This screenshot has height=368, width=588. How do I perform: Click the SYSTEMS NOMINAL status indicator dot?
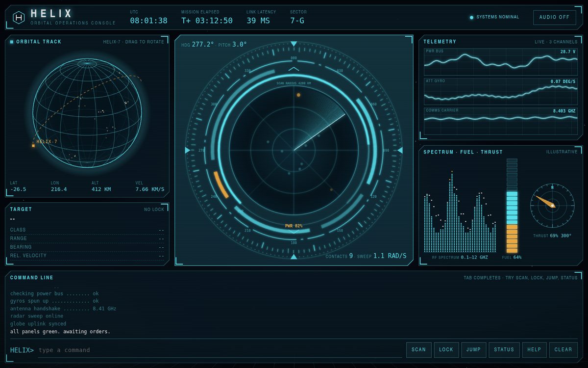pyautogui.click(x=471, y=17)
